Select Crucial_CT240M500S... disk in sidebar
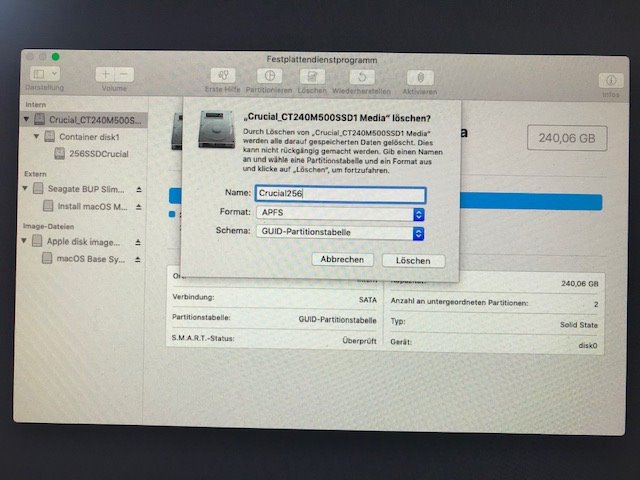 pos(83,120)
